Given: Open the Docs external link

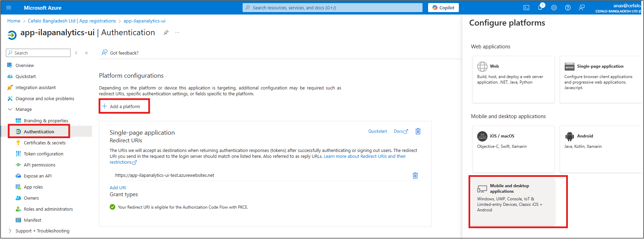Looking at the screenshot, I should pyautogui.click(x=401, y=131).
